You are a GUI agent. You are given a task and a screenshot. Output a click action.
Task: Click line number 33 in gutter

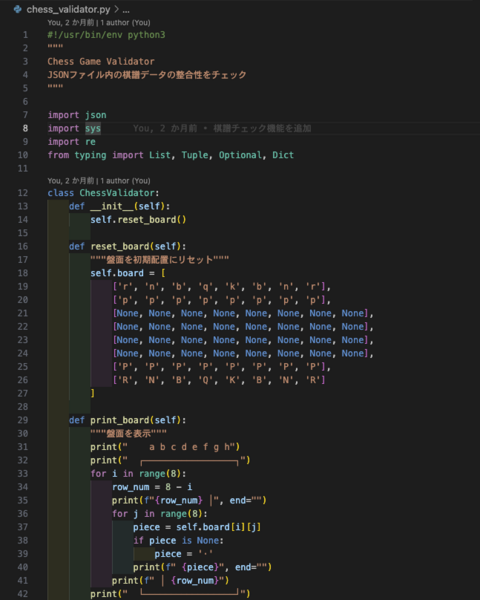click(x=23, y=474)
